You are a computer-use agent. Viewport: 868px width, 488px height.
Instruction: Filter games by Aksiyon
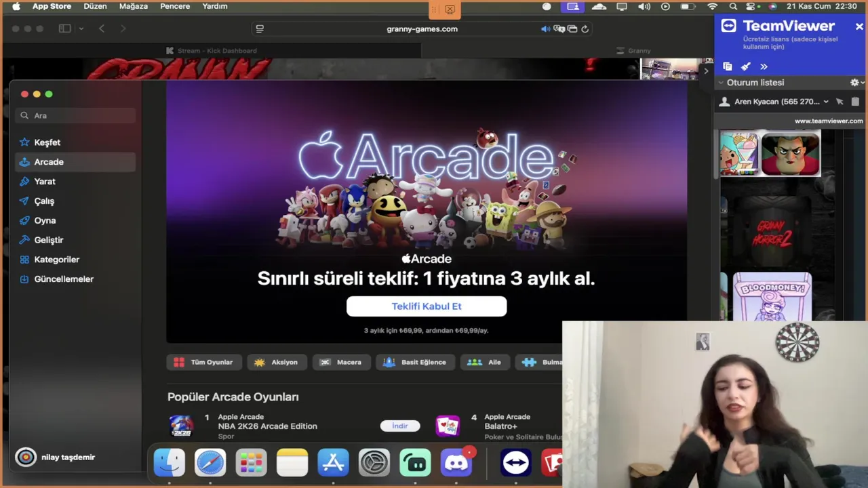coord(276,363)
